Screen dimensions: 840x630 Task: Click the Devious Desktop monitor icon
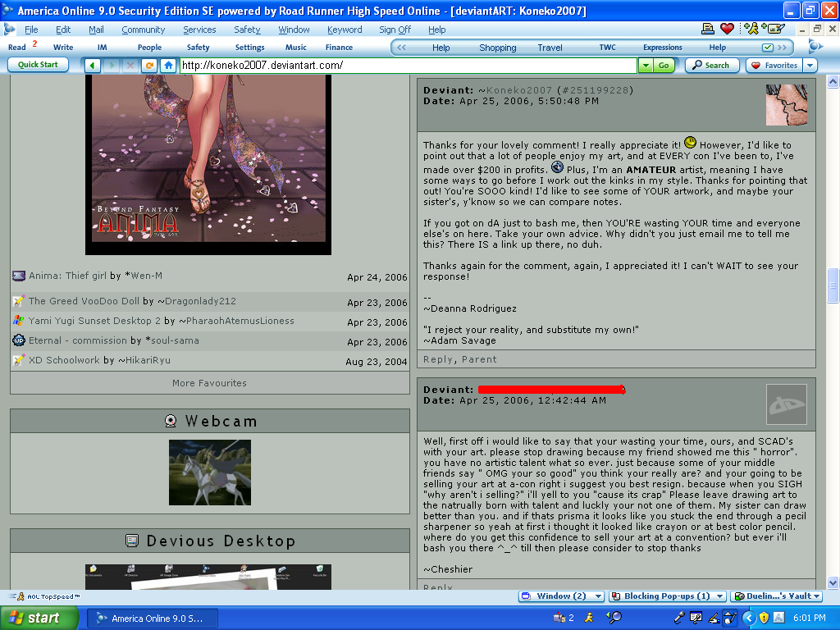(132, 541)
